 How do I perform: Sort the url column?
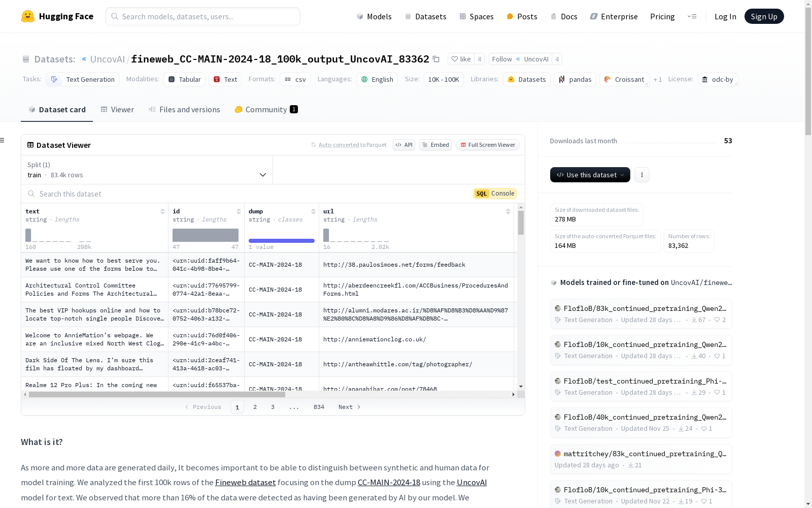(x=508, y=211)
